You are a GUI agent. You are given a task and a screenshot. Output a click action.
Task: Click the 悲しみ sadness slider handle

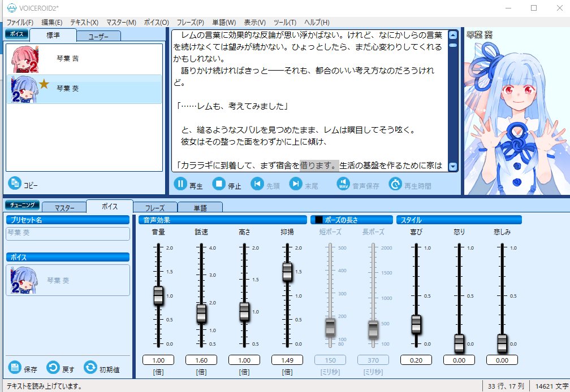[502, 343]
